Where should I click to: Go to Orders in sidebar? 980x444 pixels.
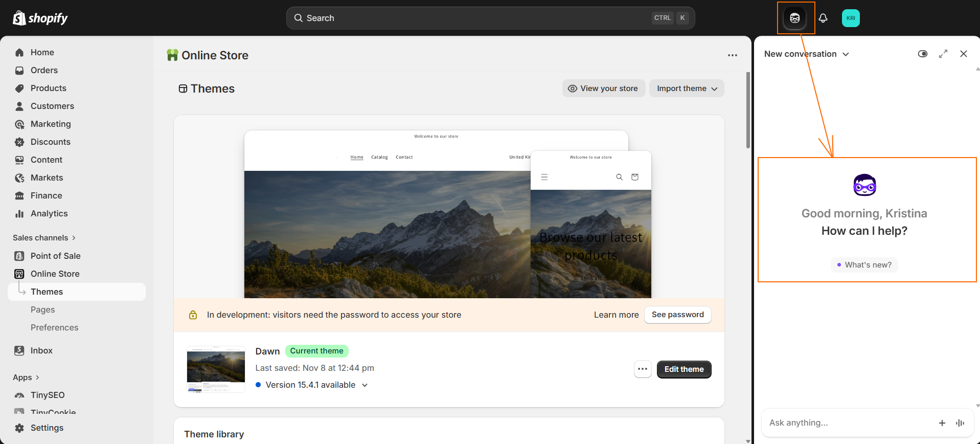pos(44,70)
